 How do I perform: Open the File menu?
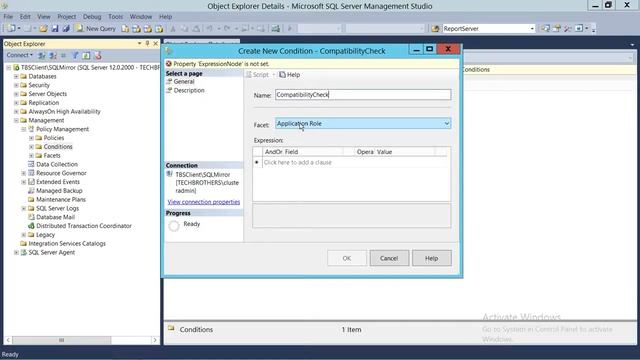click(x=8, y=17)
